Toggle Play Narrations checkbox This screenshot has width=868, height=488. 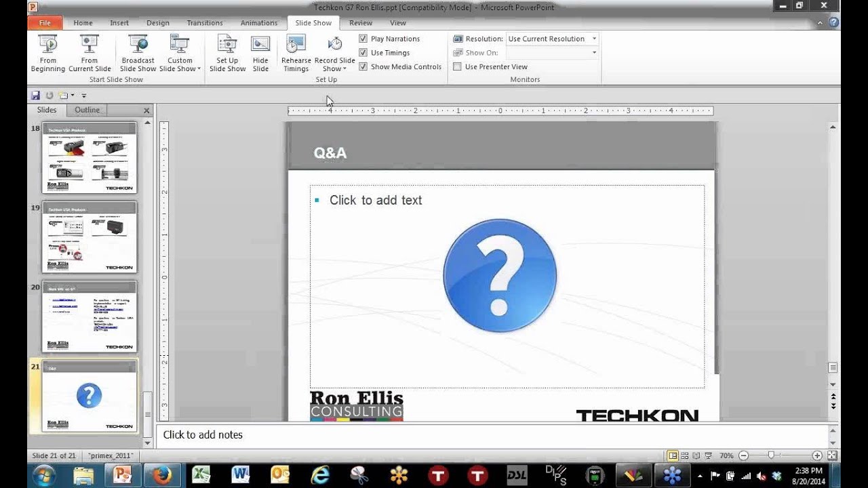pyautogui.click(x=363, y=39)
